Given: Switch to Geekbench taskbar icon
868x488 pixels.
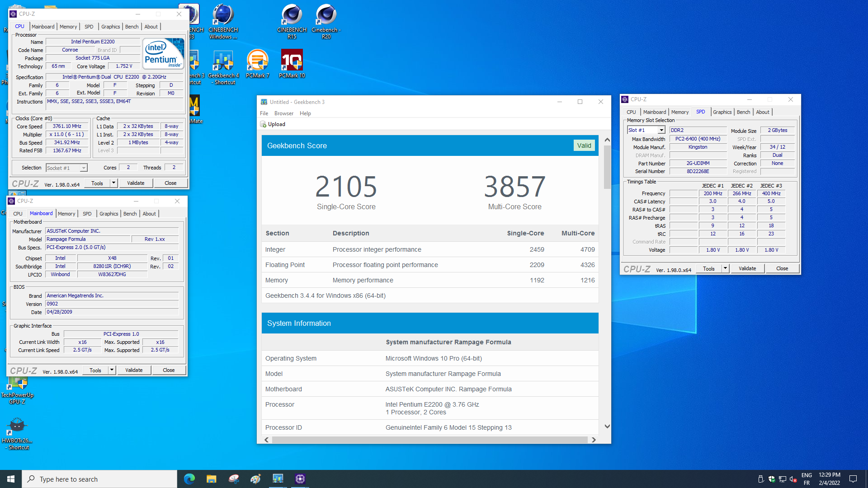Looking at the screenshot, I should click(278, 479).
